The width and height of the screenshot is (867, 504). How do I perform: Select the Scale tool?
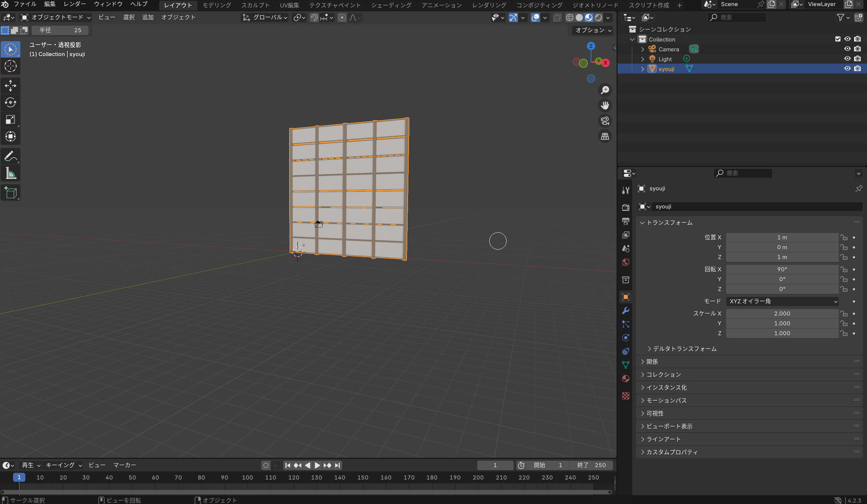(10, 119)
